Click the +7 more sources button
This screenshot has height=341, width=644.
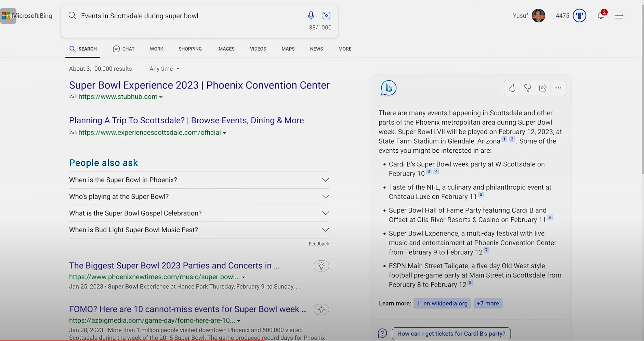488,303
